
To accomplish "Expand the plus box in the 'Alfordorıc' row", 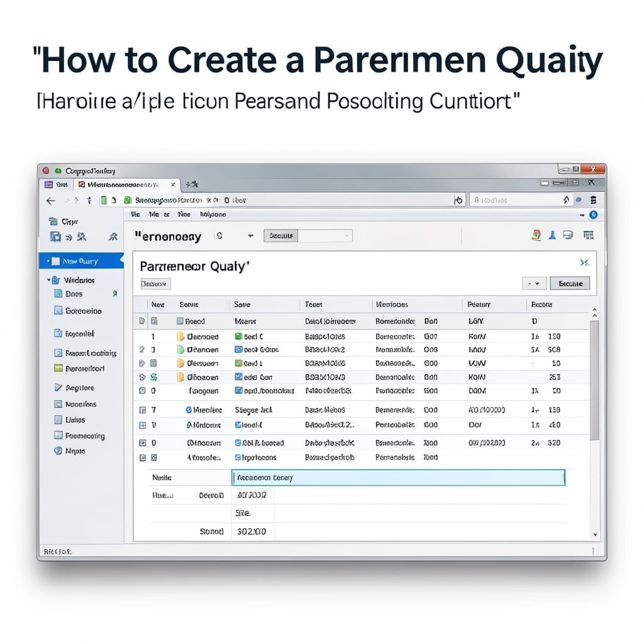I will coord(143,425).
